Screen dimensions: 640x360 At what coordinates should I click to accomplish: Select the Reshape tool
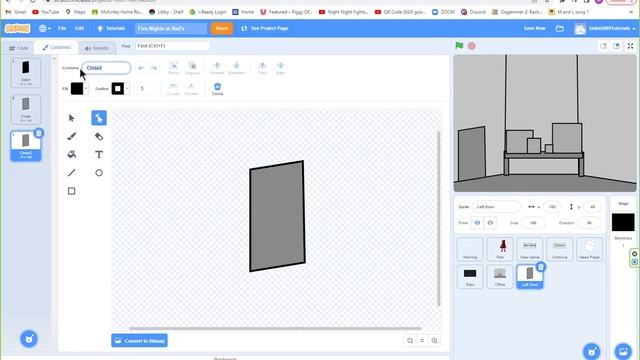[99, 118]
